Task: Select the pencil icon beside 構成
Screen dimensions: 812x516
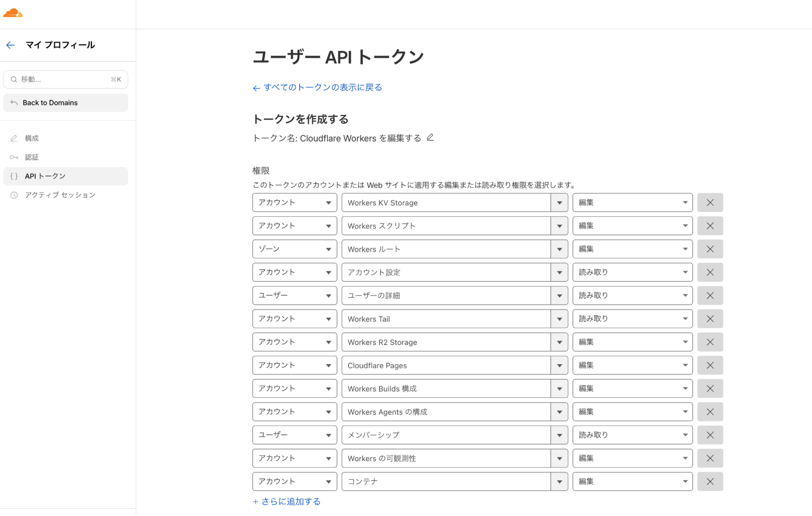Action: tap(14, 138)
